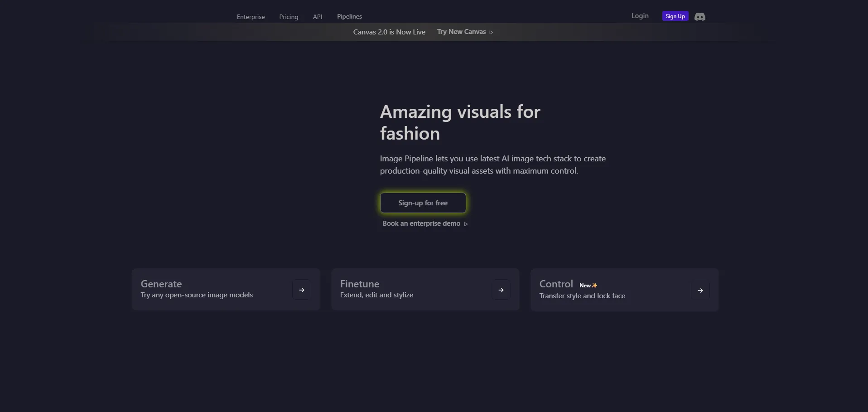Click the arrow icon on Control card
Screen dimensions: 868x412
pyautogui.click(x=700, y=291)
